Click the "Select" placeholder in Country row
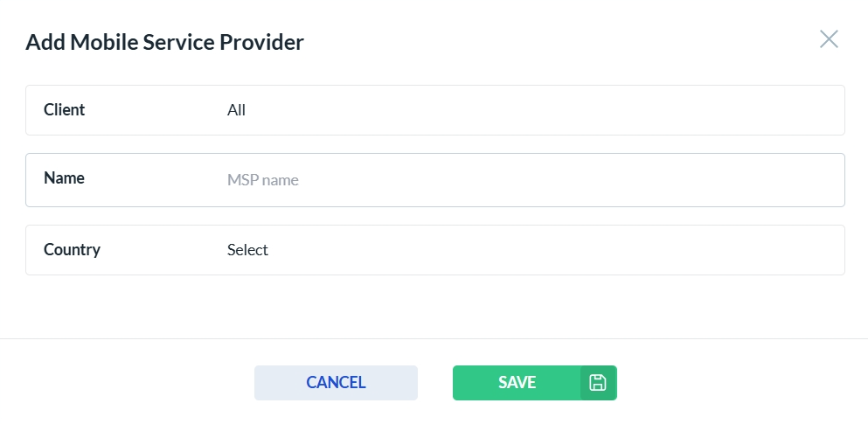 (x=247, y=250)
